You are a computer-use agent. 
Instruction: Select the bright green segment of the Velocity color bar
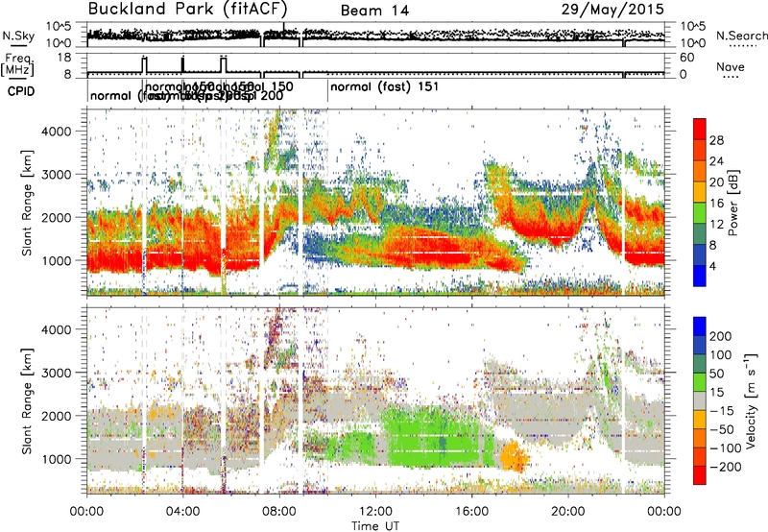click(700, 382)
